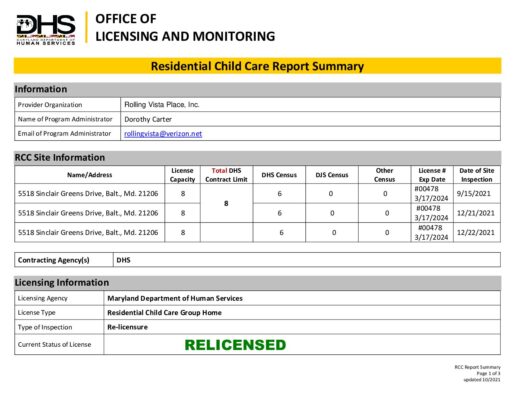This screenshot has width=518, height=400.
Task: Select the green RELICENSED status
Action: (235, 345)
